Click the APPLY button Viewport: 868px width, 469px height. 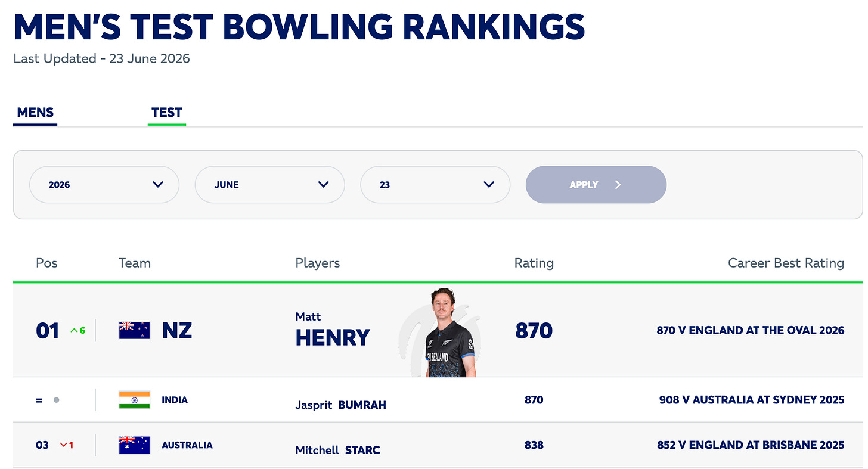596,185
